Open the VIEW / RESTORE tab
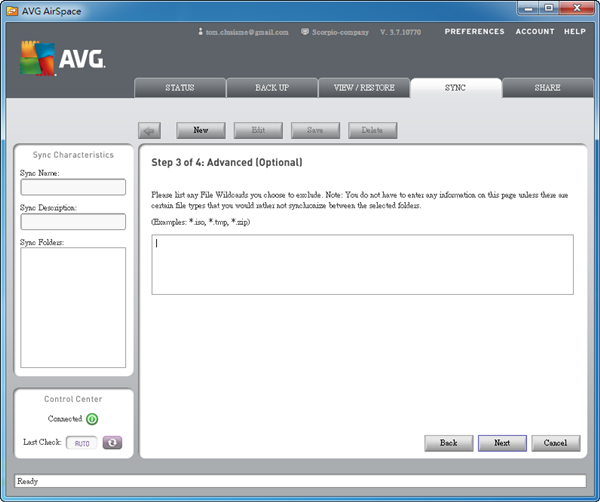Viewport: 600px width, 502px height. (x=364, y=88)
